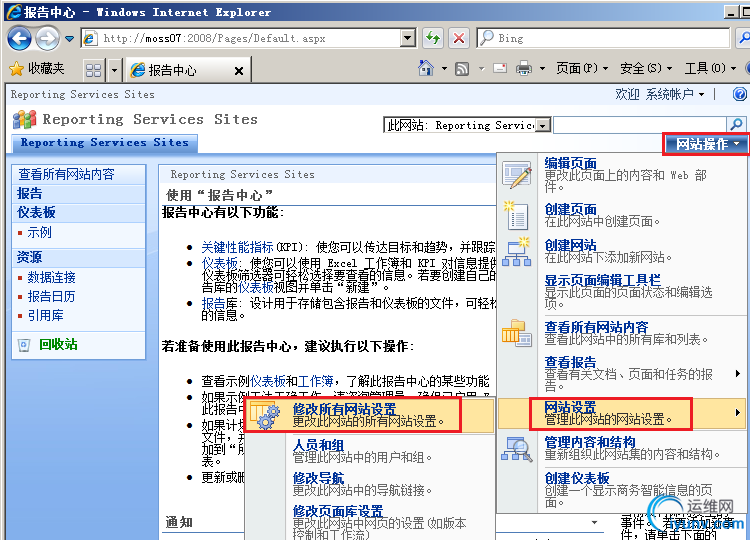Click the site search magnifier icon
The image size is (750, 540).
point(737,125)
